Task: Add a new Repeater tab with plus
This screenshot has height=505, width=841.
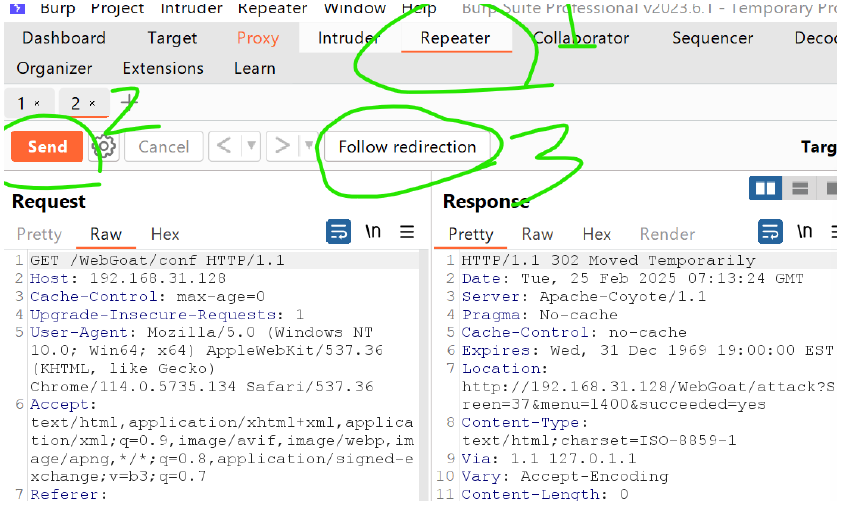Action: click(129, 102)
